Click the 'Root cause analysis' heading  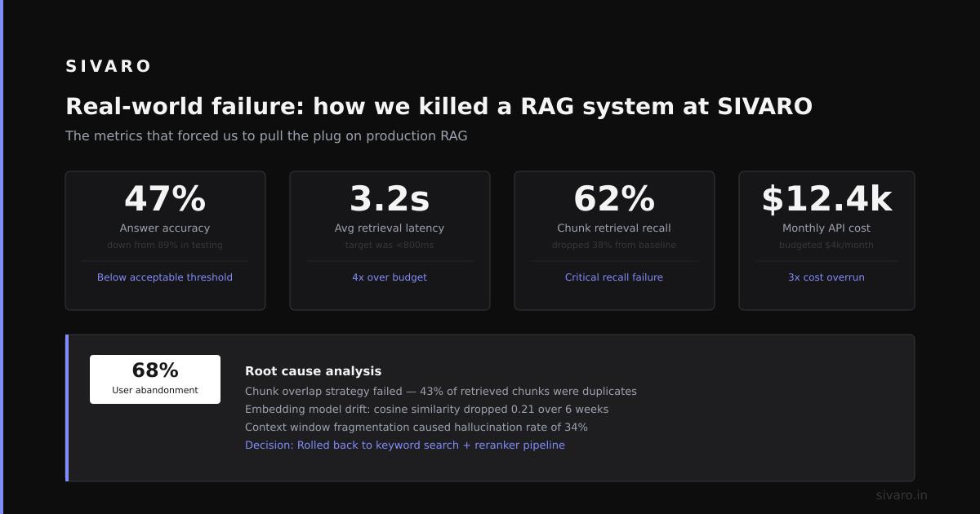314,371
